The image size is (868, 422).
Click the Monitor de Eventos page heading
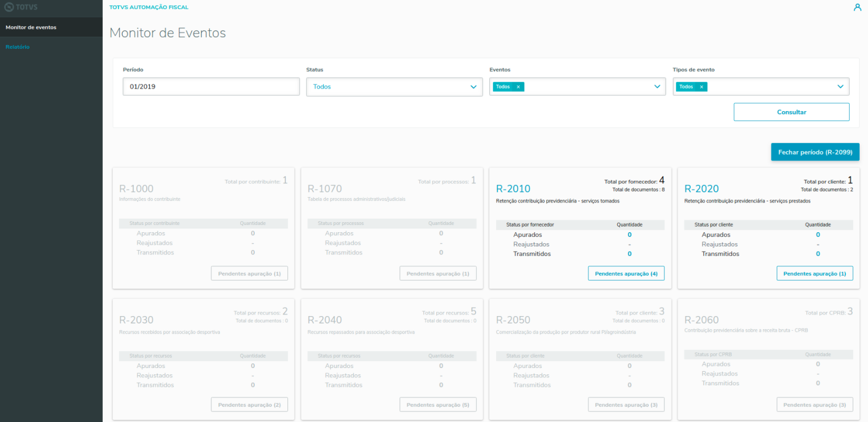pyautogui.click(x=168, y=33)
